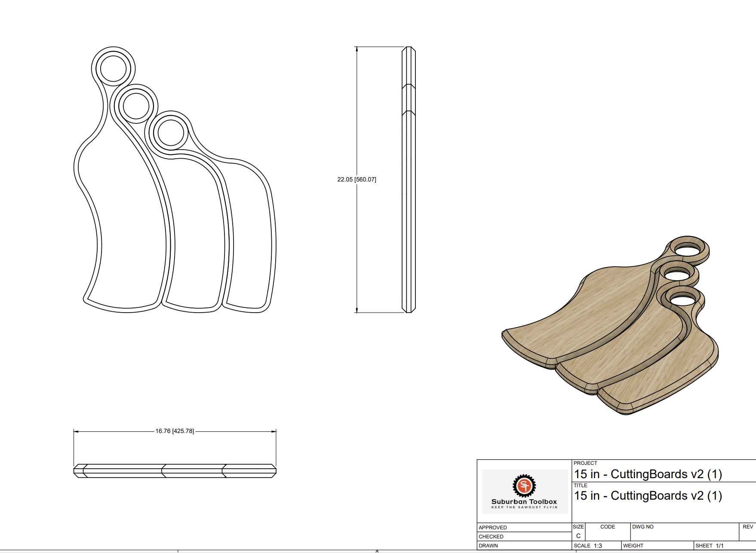Click the CODE cell in title block
The height and width of the screenshot is (553, 756).
pyautogui.click(x=608, y=527)
